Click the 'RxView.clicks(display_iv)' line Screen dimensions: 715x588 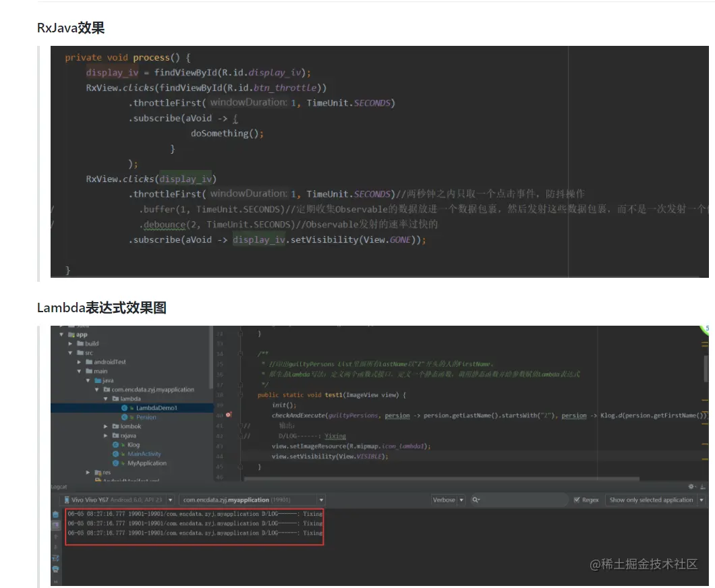point(151,179)
